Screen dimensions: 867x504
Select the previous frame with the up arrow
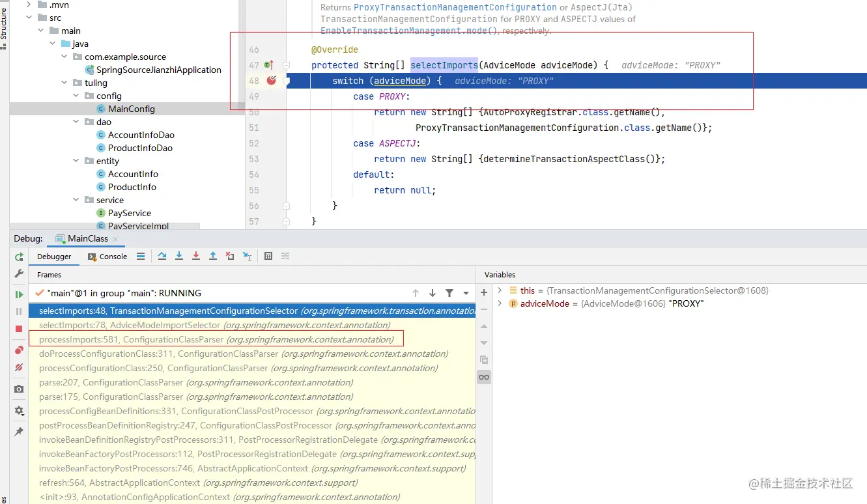(416, 293)
